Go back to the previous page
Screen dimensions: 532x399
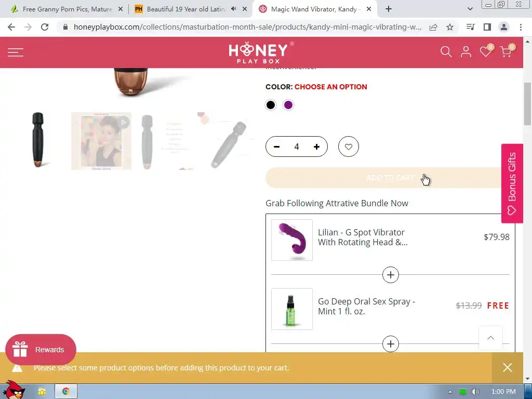click(11, 27)
